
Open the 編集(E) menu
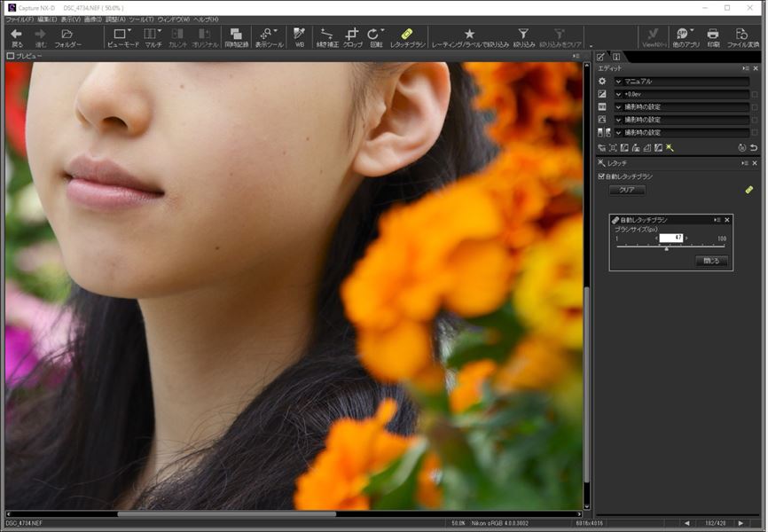click(48, 20)
